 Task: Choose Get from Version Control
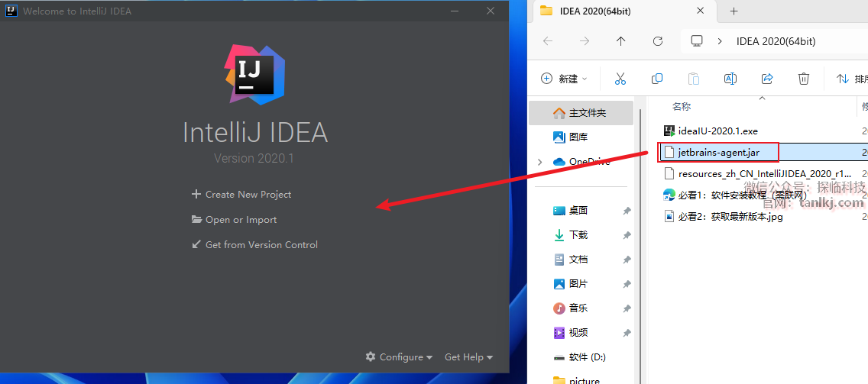(254, 244)
